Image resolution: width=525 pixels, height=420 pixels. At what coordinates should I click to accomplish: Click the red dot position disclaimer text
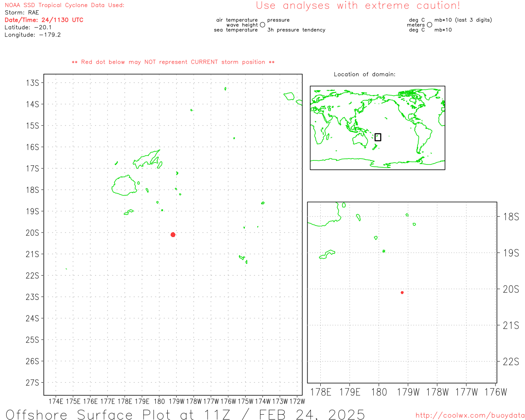click(x=173, y=62)
